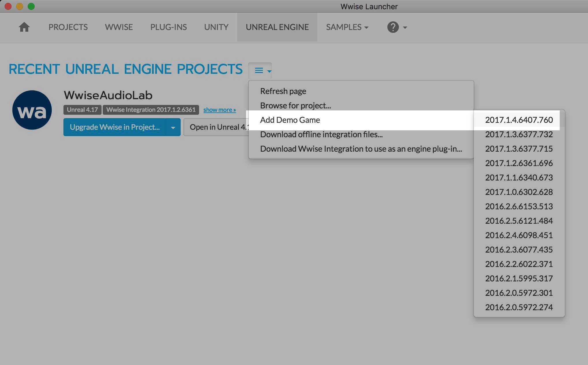This screenshot has height=365, width=588.
Task: Open the Plug-ins tab
Action: (x=168, y=27)
